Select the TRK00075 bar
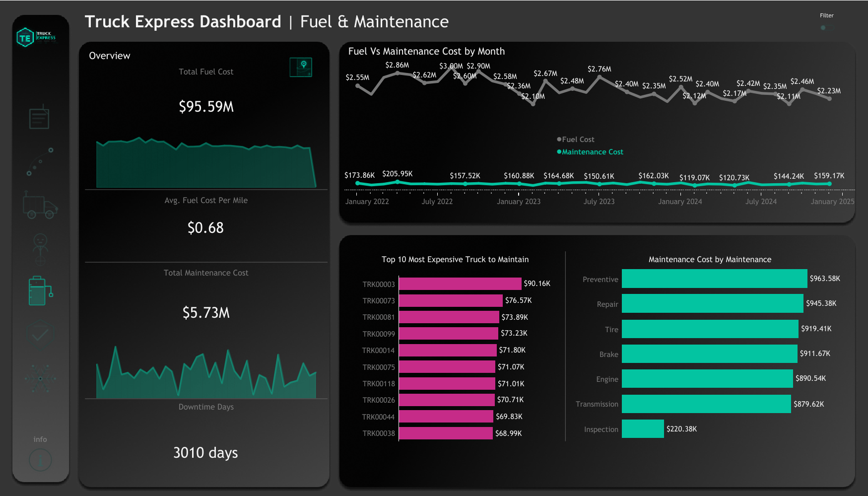This screenshot has height=496, width=868. point(447,366)
